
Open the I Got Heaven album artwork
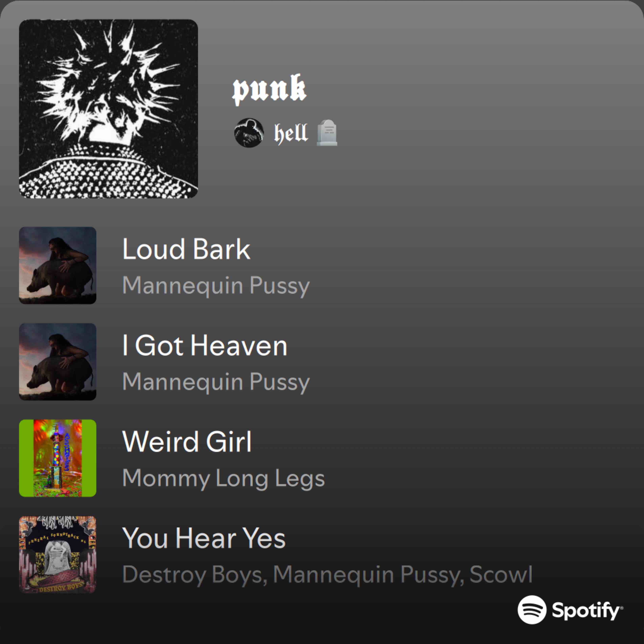point(58,362)
